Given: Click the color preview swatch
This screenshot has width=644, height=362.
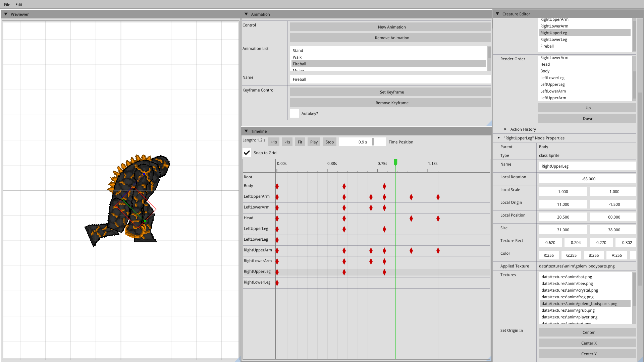Looking at the screenshot, I should click(633, 255).
